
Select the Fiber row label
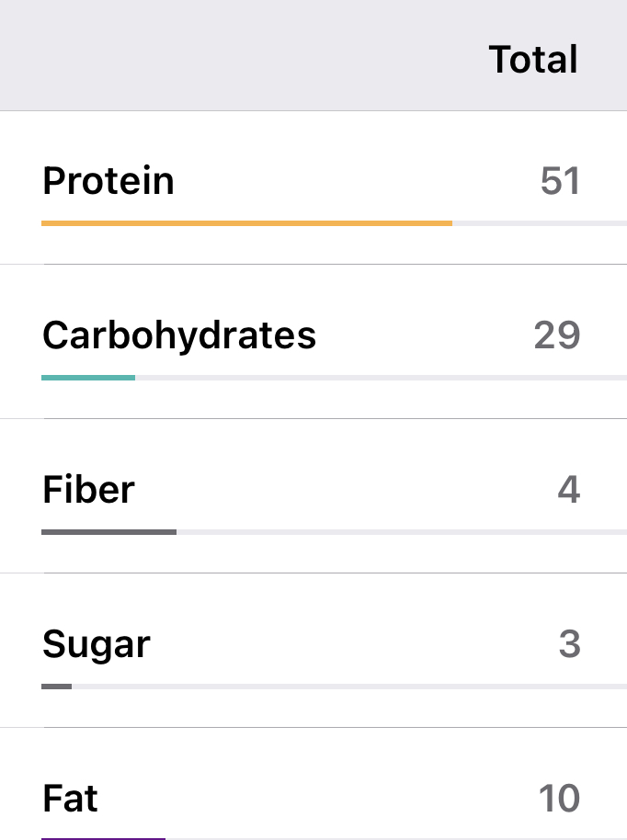(x=88, y=490)
